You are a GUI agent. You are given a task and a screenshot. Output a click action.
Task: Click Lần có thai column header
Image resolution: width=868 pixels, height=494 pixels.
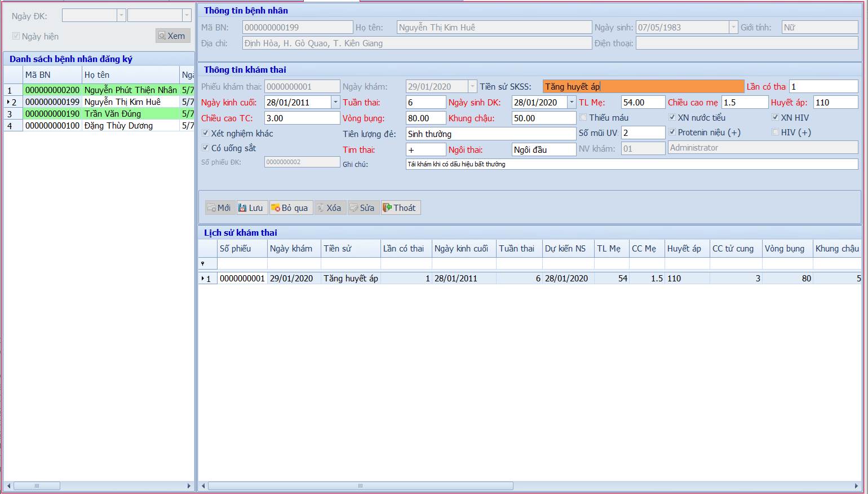pos(406,248)
